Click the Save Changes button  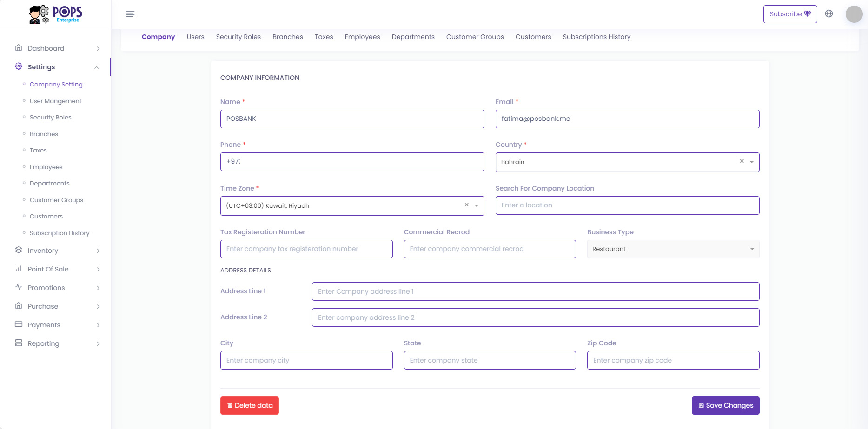point(726,405)
